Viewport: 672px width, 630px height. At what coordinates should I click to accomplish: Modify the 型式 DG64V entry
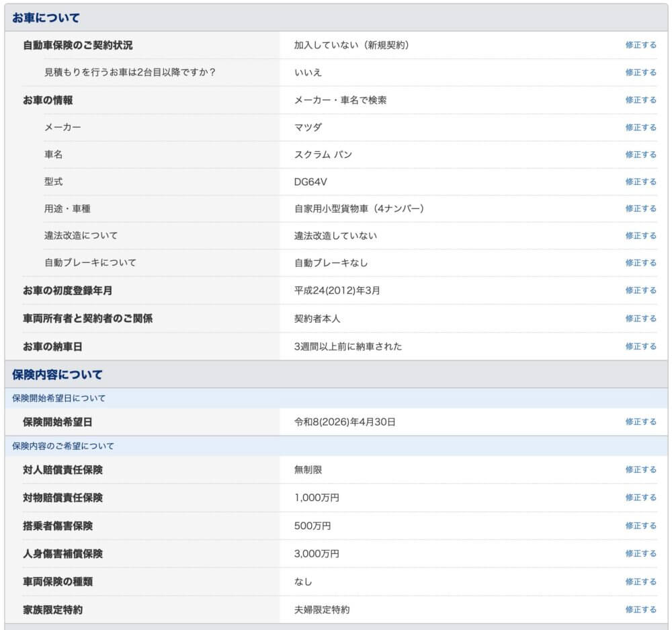[640, 182]
